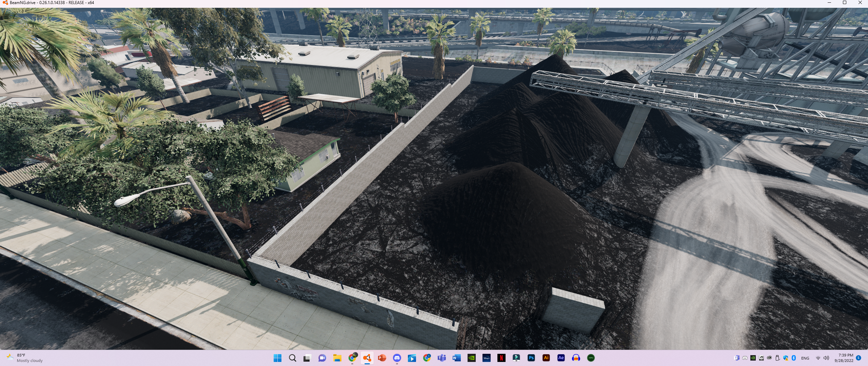Open Windows Security tray warning icon
868x366 pixels.
[786, 358]
